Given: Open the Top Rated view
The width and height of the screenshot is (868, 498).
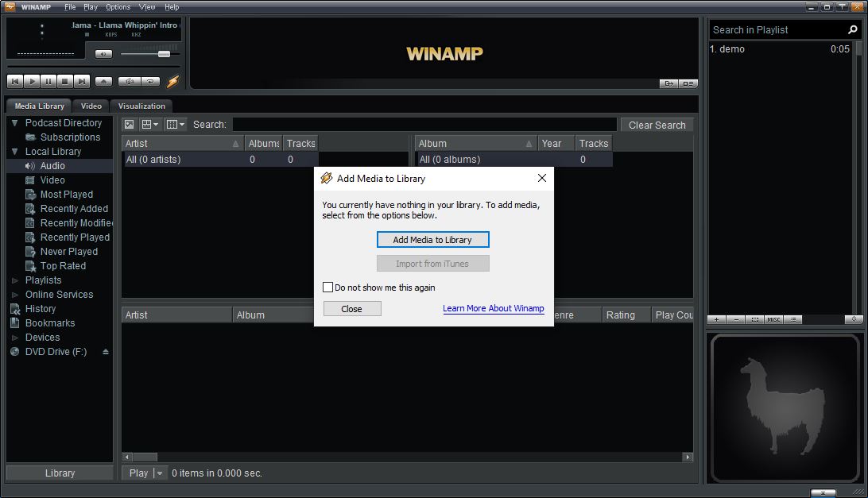Looking at the screenshot, I should pyautogui.click(x=63, y=266).
